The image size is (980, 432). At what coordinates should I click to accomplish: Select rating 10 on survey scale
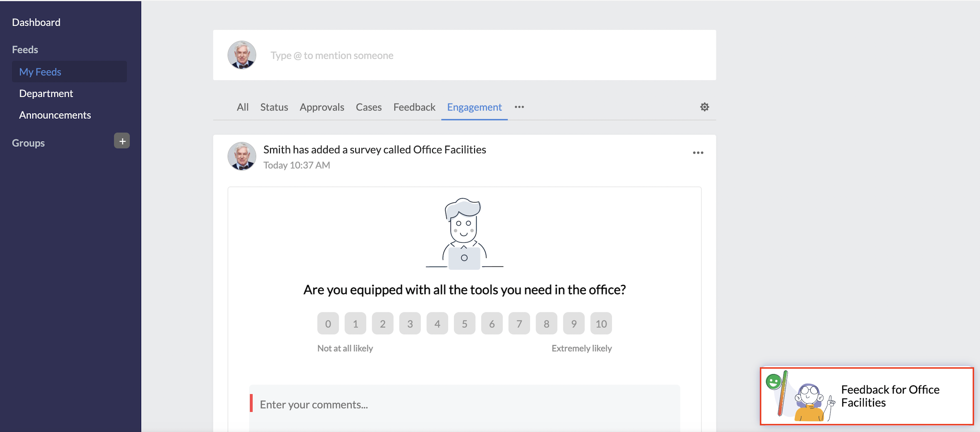tap(601, 323)
